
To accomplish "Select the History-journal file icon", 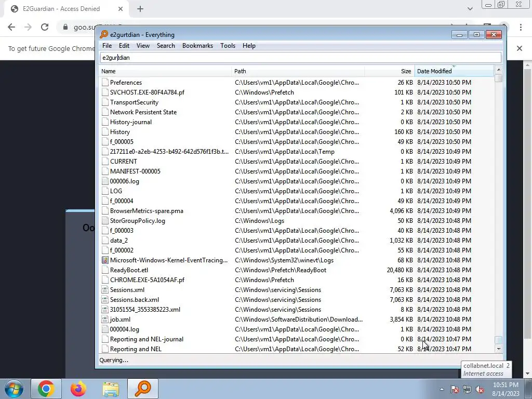I will click(x=105, y=122).
